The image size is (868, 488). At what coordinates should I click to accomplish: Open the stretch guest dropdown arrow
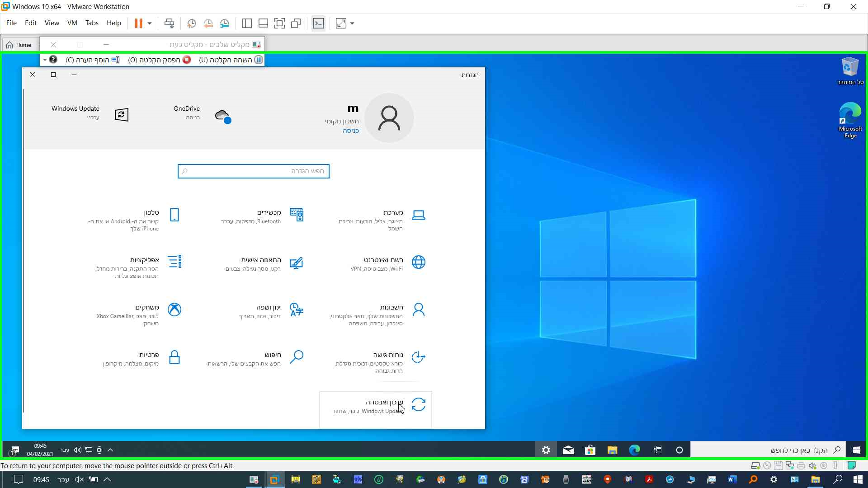(x=352, y=23)
